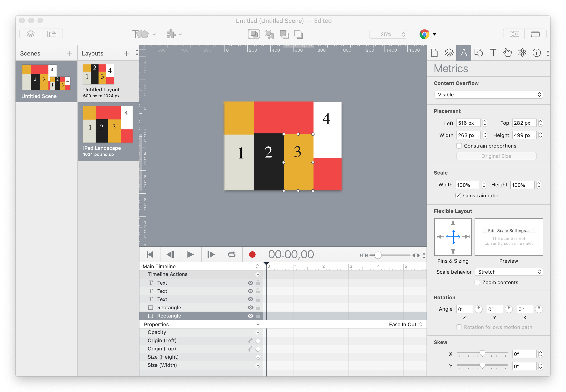Open the Scene inspector layers tab
The width and height of the screenshot is (566, 392).
tap(449, 53)
